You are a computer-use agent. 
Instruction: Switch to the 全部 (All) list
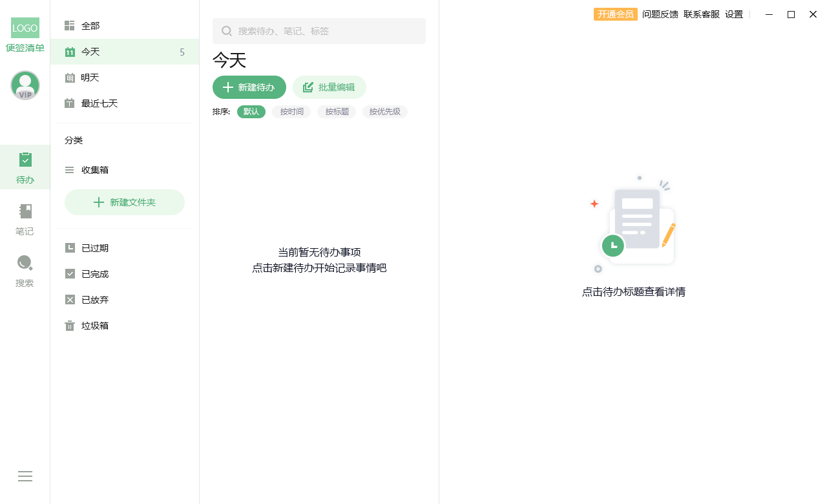[x=90, y=25]
